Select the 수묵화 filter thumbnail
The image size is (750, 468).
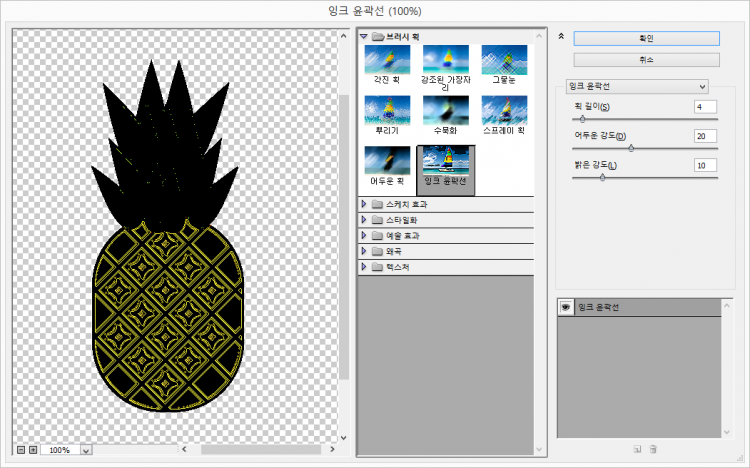coord(445,110)
